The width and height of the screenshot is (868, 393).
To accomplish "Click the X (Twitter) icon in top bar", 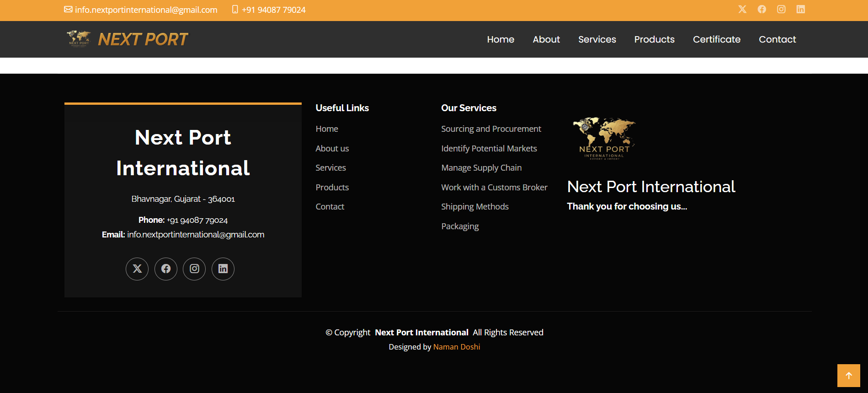I will coord(742,9).
